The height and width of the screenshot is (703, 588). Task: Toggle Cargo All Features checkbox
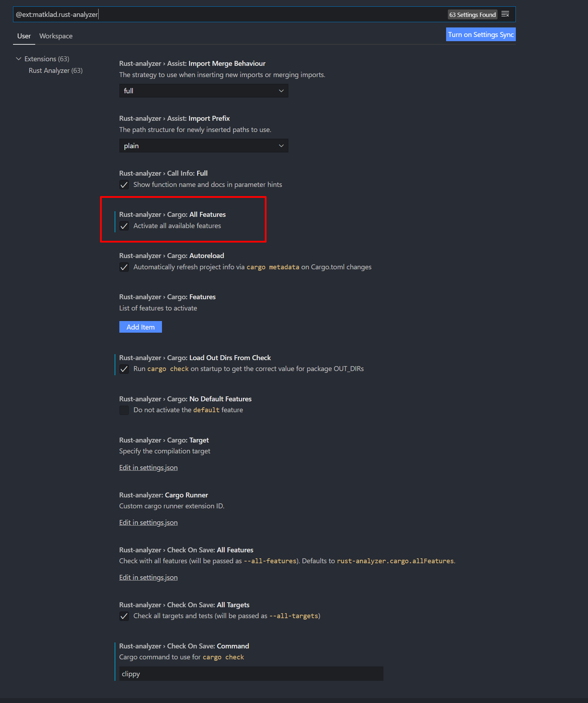click(124, 226)
